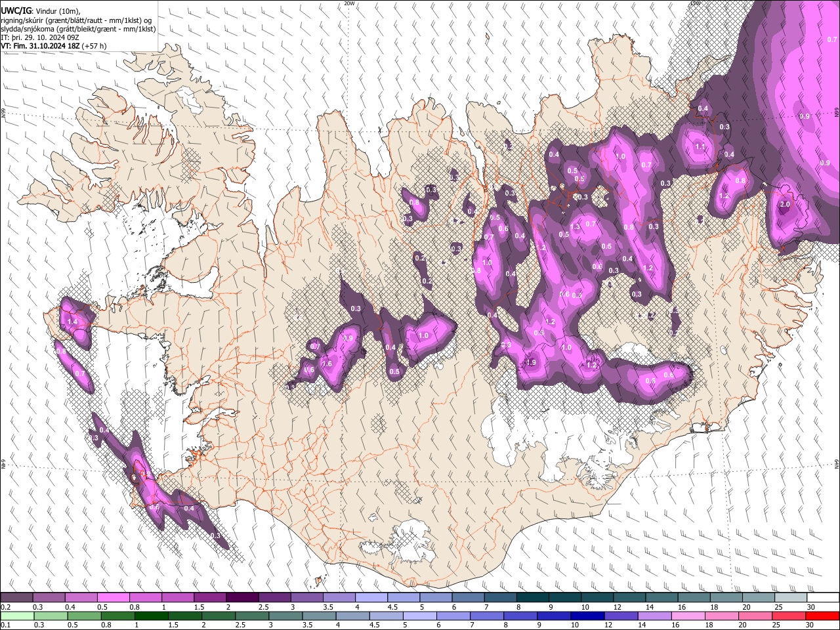Image resolution: width=840 pixels, height=630 pixels.
Task: Select the bright pink 0.5–0.8 swatch in the upper legend
Action: [113, 598]
